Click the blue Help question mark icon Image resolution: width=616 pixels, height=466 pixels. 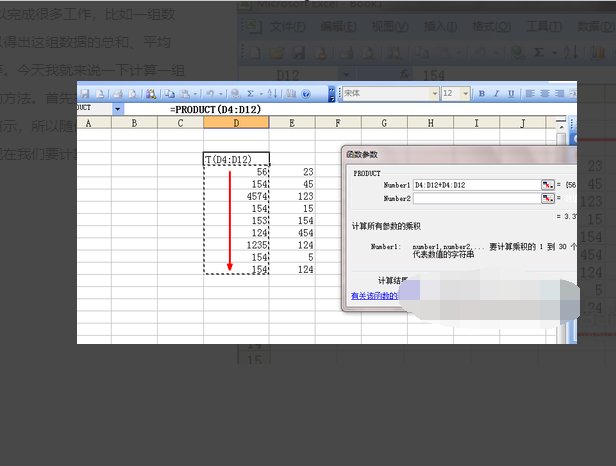[306, 94]
